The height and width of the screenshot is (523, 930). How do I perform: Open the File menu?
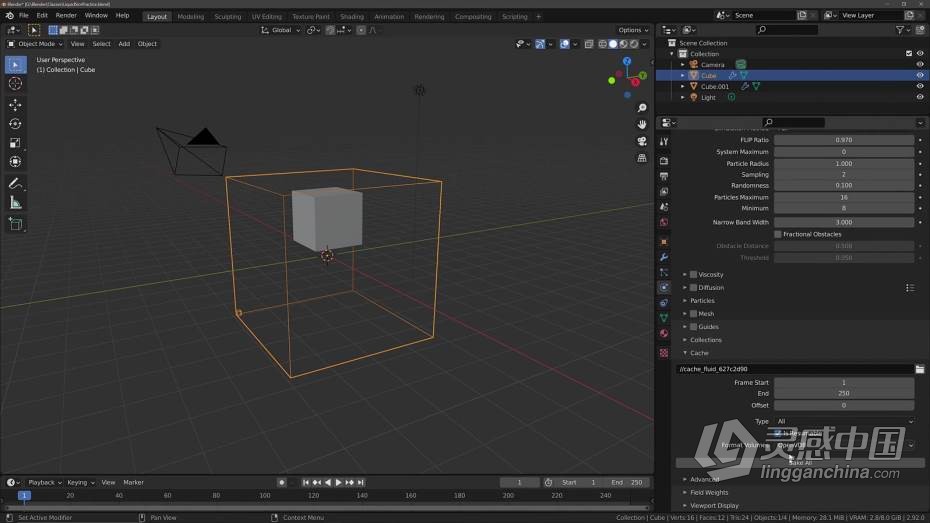(24, 15)
